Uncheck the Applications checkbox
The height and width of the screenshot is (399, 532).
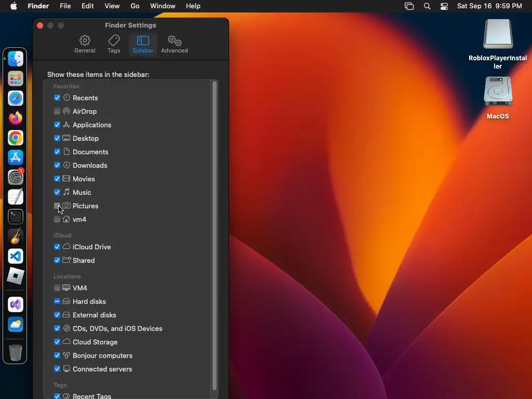pyautogui.click(x=57, y=125)
